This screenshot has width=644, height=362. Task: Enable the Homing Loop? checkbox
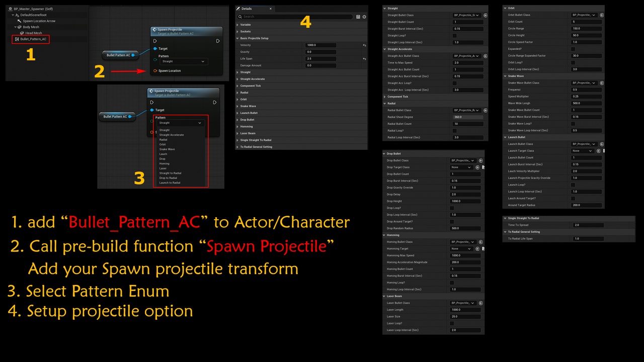coord(452,283)
